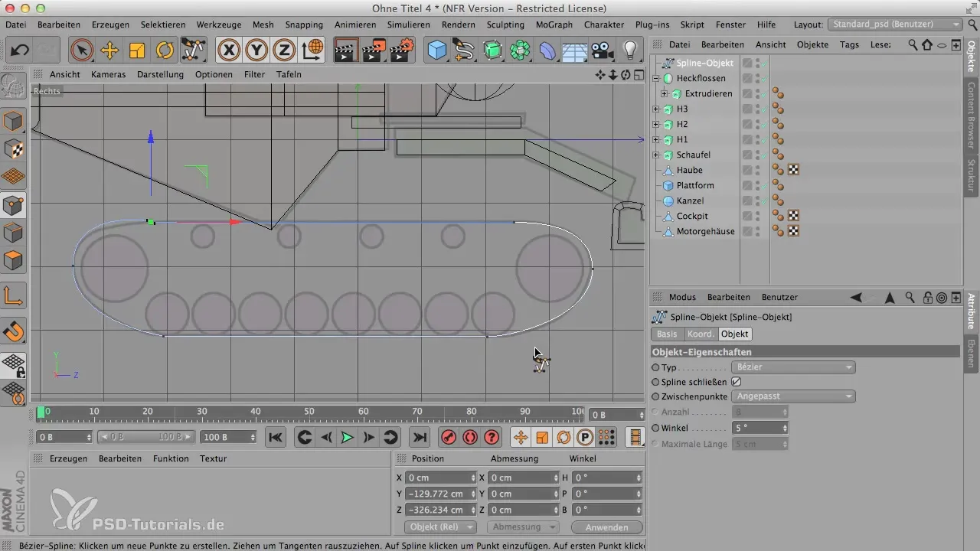This screenshot has width=980, height=551.
Task: Activate the Rotate tool
Action: [x=165, y=51]
